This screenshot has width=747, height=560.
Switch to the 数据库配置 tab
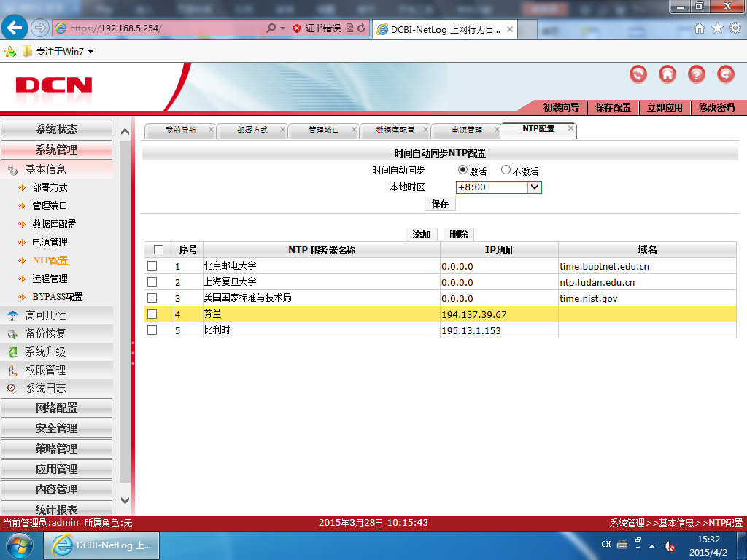pos(395,130)
